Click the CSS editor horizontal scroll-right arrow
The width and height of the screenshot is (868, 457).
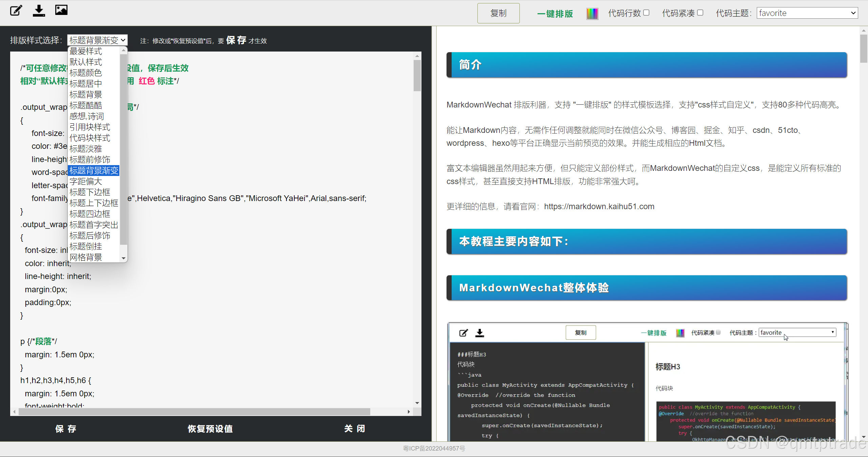click(x=409, y=412)
